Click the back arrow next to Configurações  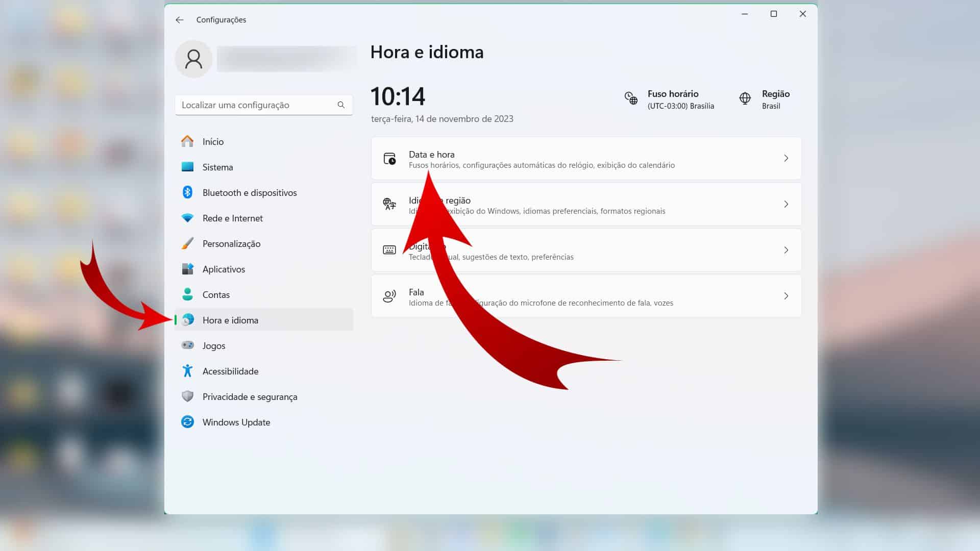(x=179, y=19)
